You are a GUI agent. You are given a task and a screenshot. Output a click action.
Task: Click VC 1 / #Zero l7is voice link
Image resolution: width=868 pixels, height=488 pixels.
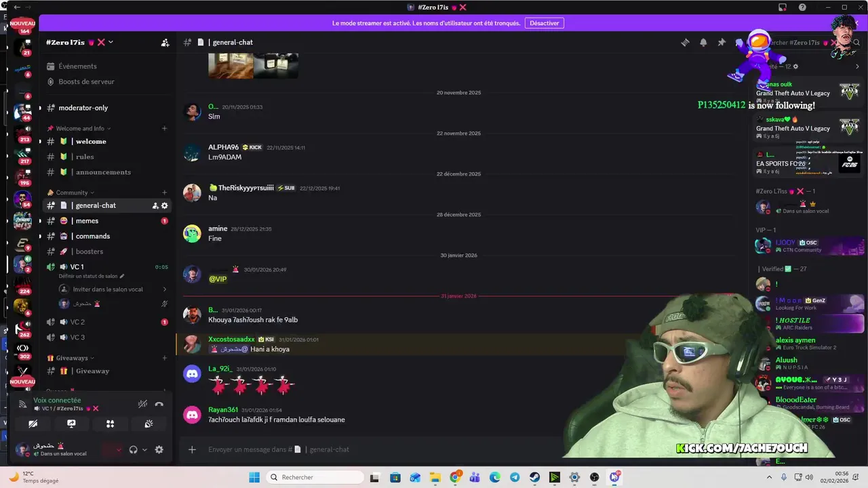(x=66, y=409)
